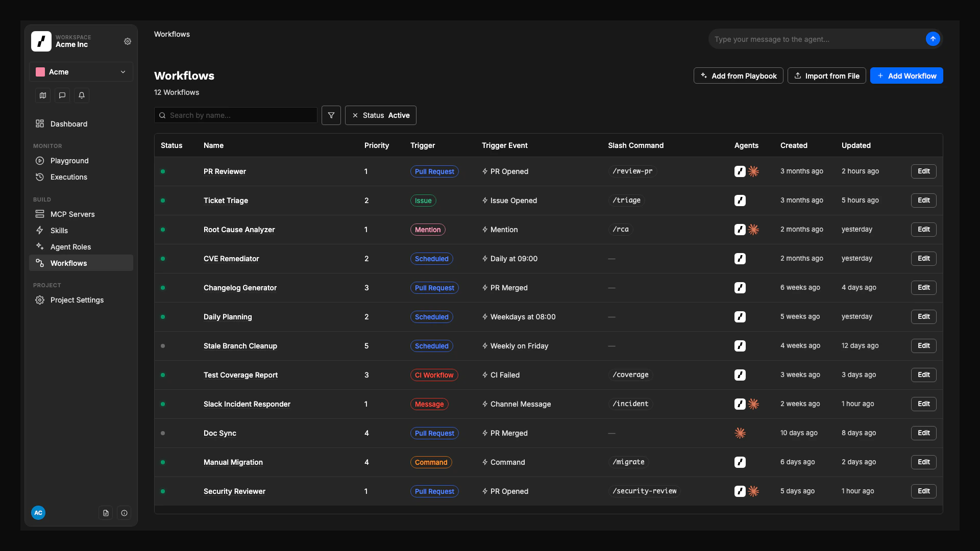Click Workflows breadcrumb at top
This screenshot has width=980, height=551.
click(172, 34)
